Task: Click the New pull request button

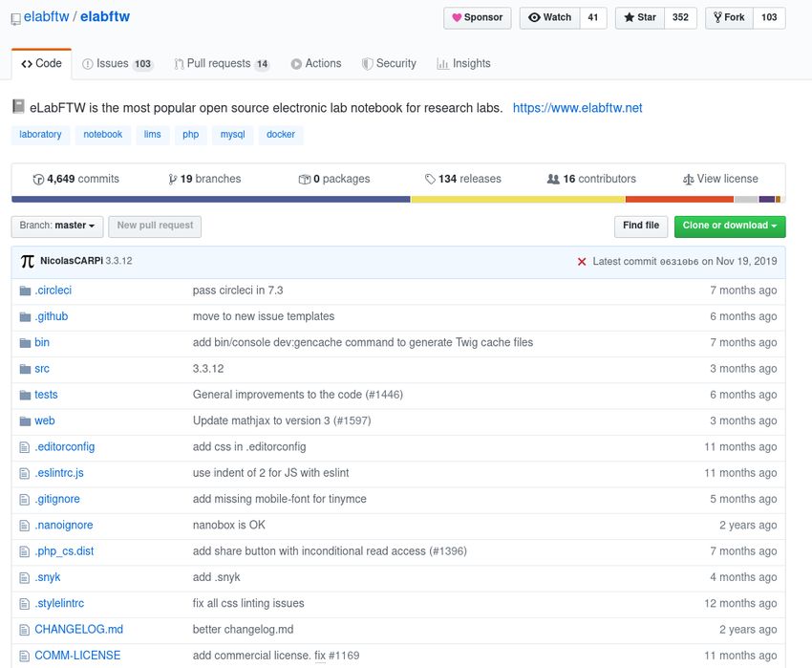Action: tap(155, 226)
